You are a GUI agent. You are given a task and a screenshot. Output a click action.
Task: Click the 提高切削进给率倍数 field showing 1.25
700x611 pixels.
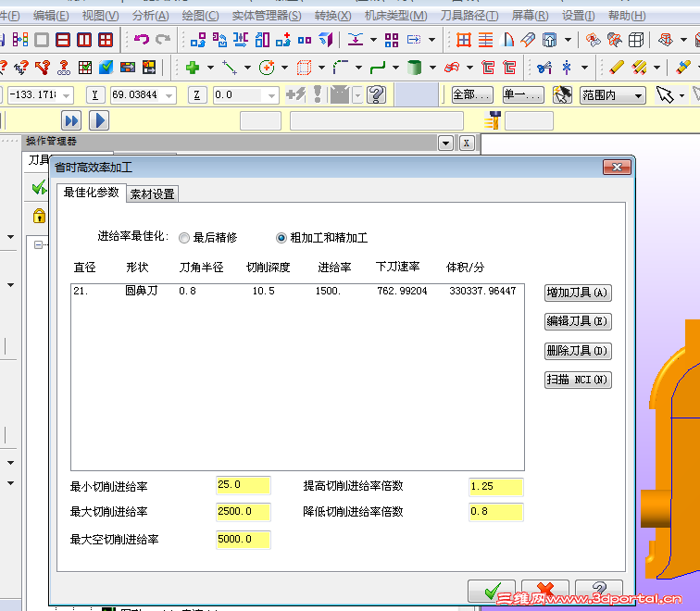tap(496, 487)
